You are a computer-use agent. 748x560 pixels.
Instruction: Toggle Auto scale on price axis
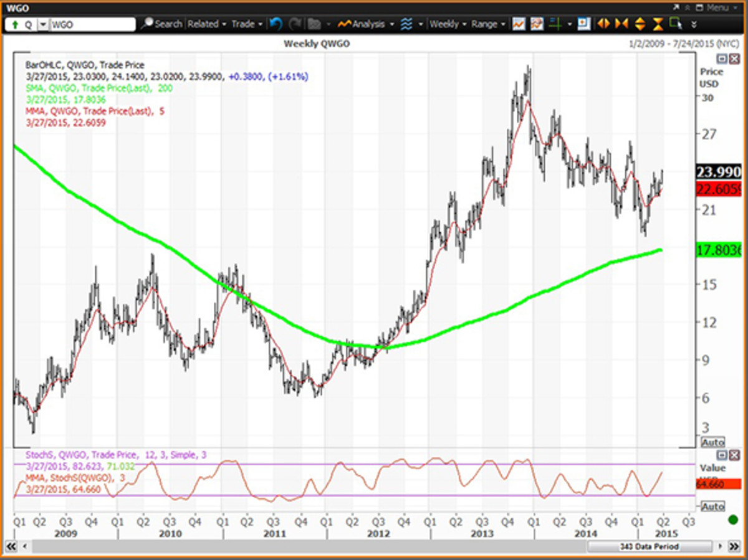point(713,442)
